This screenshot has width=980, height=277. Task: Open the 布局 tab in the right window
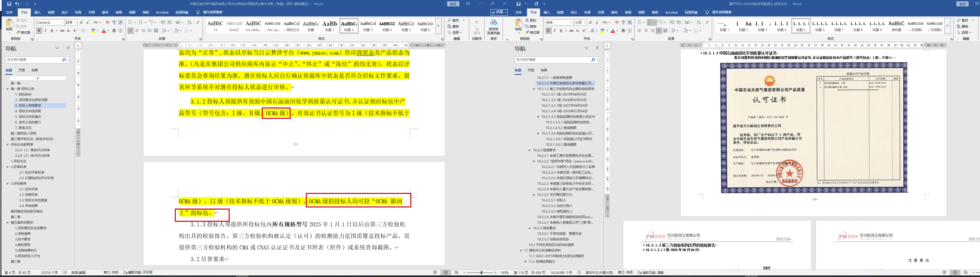coord(587,12)
